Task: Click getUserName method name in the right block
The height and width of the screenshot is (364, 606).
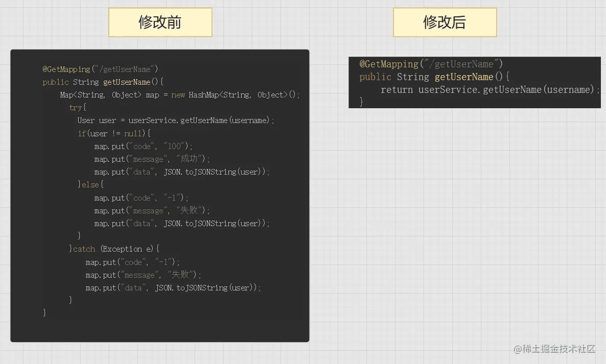Action: coord(463,77)
